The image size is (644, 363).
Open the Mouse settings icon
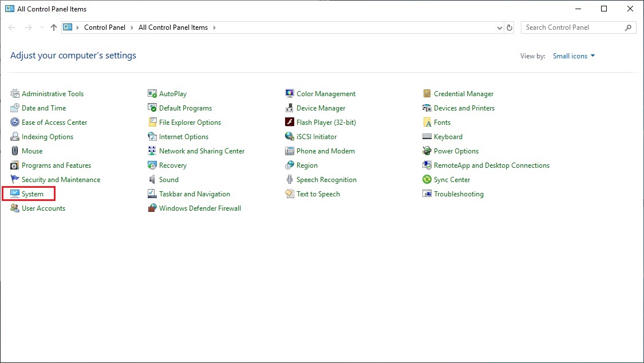(x=31, y=151)
